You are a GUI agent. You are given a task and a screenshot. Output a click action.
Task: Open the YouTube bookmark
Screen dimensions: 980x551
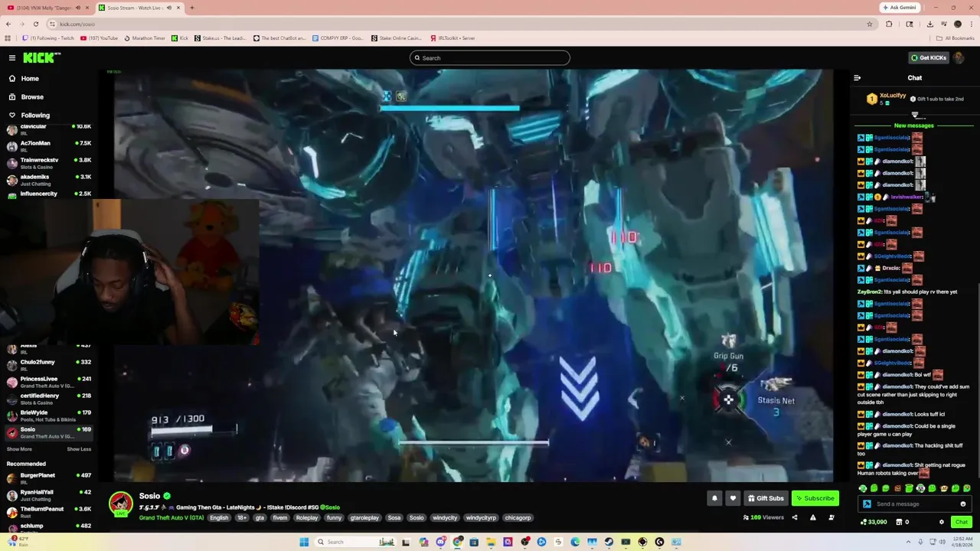point(99,38)
